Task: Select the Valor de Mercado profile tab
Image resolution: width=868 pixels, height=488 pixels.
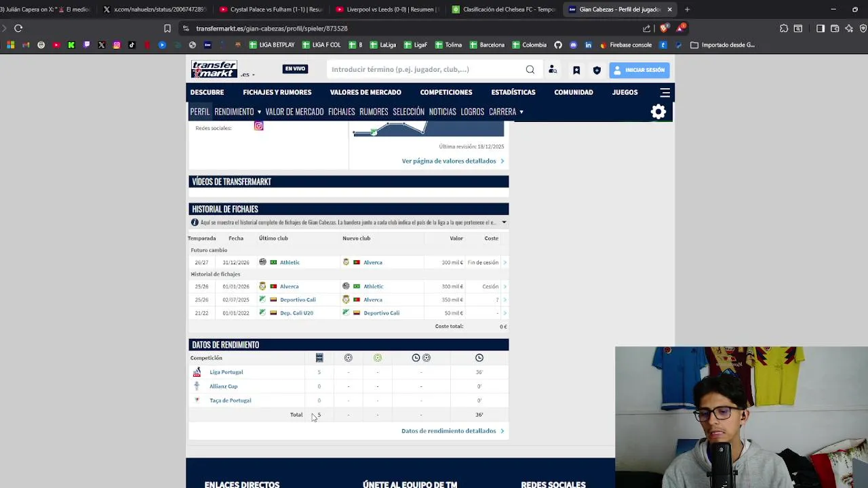Action: (294, 112)
